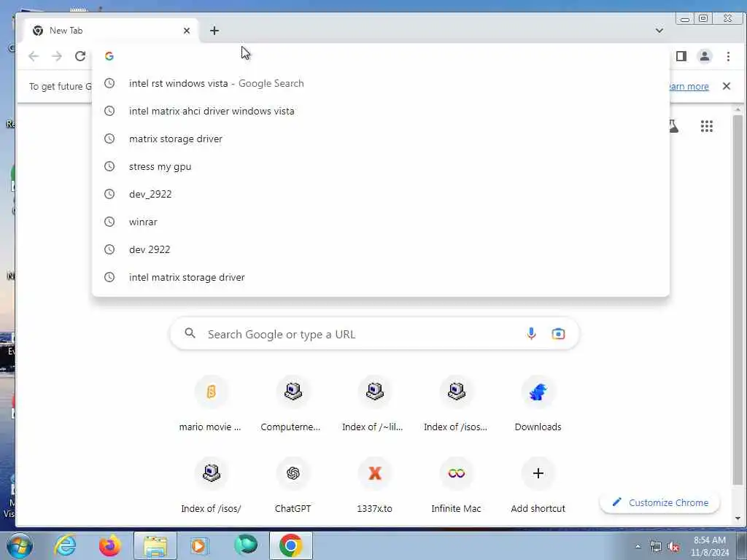This screenshot has height=560, width=747.
Task: Click the green round taskbar icon
Action: tap(246, 545)
